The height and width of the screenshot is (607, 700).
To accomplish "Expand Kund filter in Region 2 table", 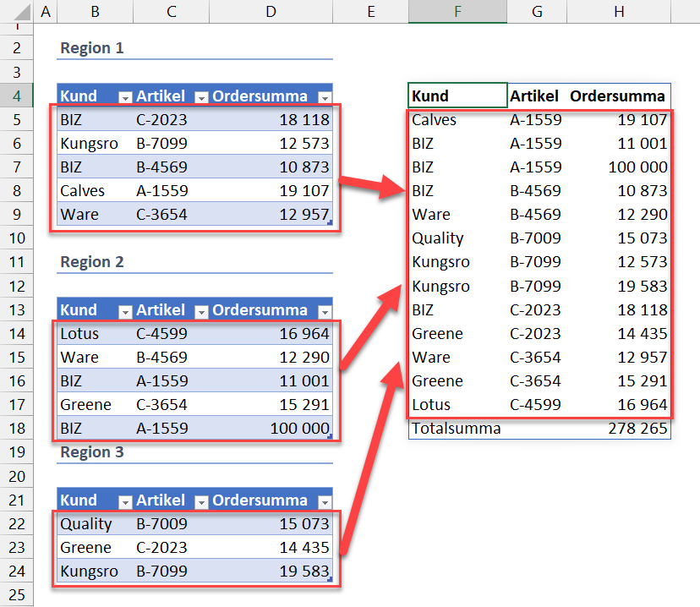I will tap(125, 311).
